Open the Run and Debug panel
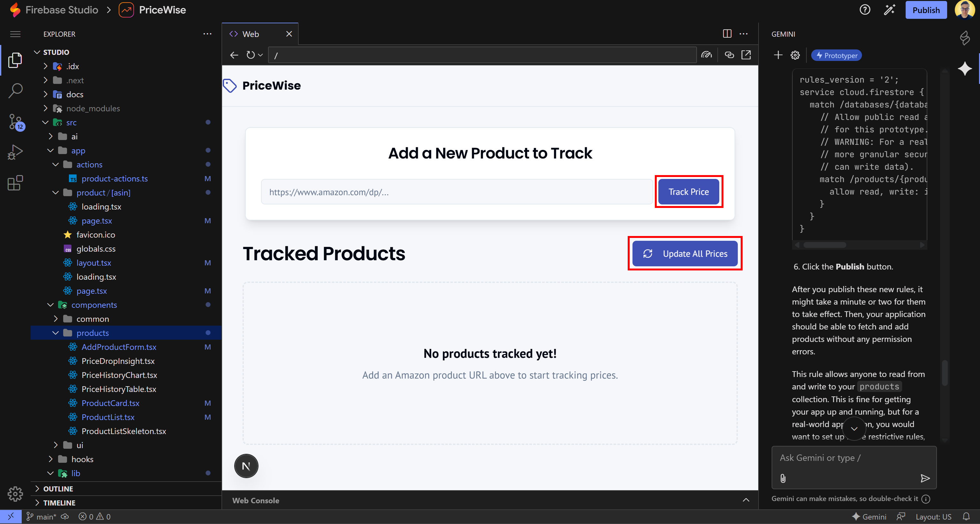The image size is (980, 524). tap(15, 151)
